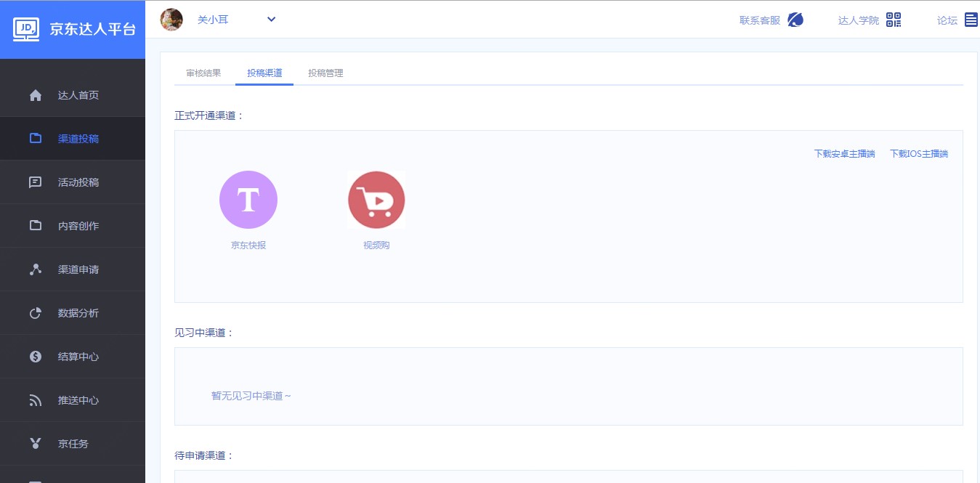Click the 视频购 channel label
Image resolution: width=980 pixels, height=483 pixels.
(376, 245)
